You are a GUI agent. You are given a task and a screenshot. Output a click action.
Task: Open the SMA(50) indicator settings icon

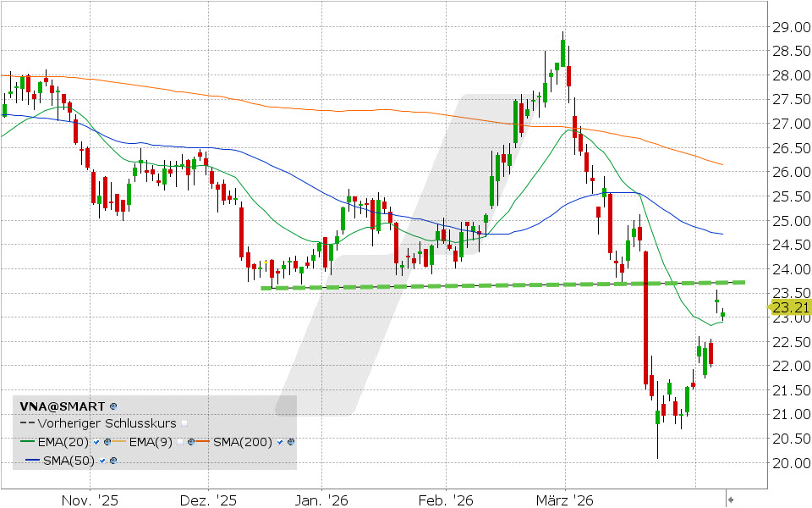tap(113, 461)
